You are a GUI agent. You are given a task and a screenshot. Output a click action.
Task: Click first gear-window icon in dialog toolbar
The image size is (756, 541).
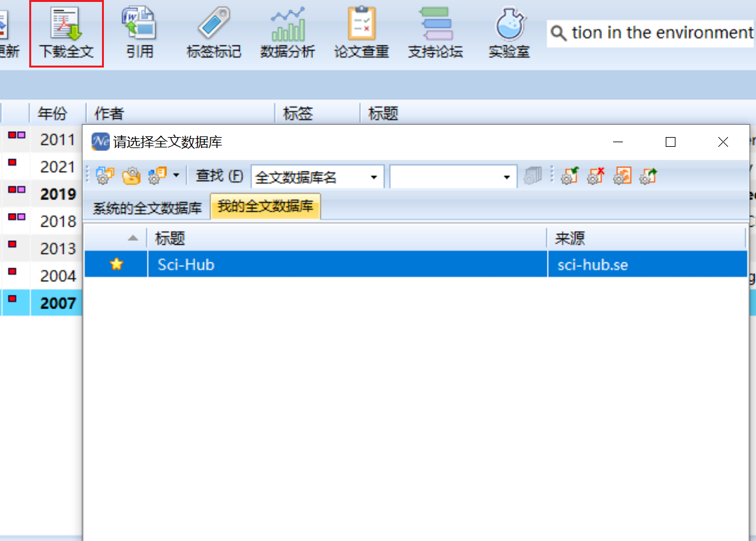click(x=105, y=176)
